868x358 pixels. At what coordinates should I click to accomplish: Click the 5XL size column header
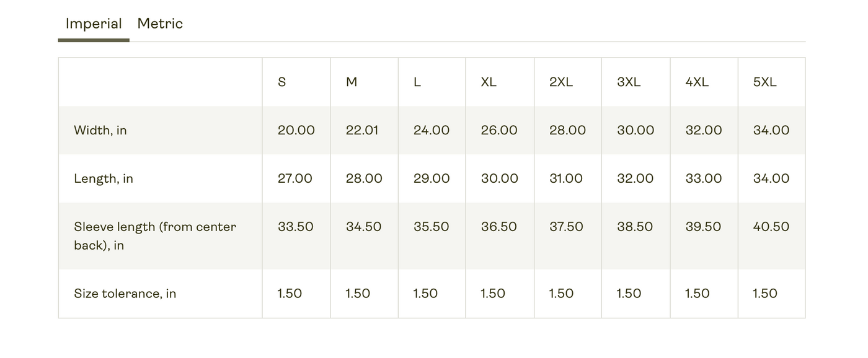pyautogui.click(x=764, y=82)
